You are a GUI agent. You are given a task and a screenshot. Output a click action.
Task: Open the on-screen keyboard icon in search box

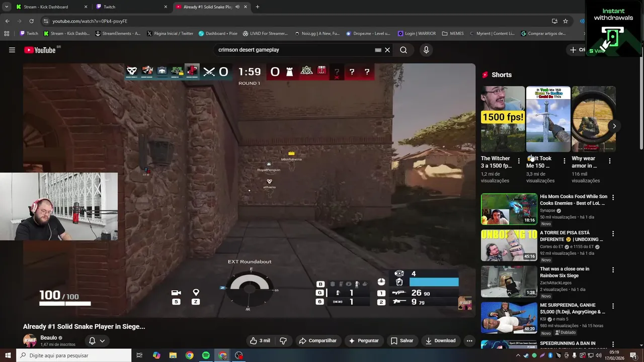[x=378, y=50]
